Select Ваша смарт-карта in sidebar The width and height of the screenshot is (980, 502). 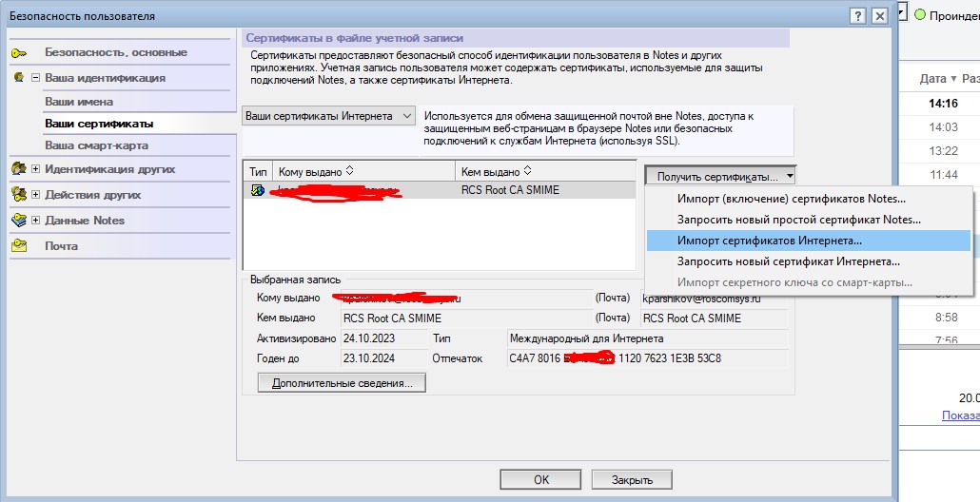click(96, 145)
